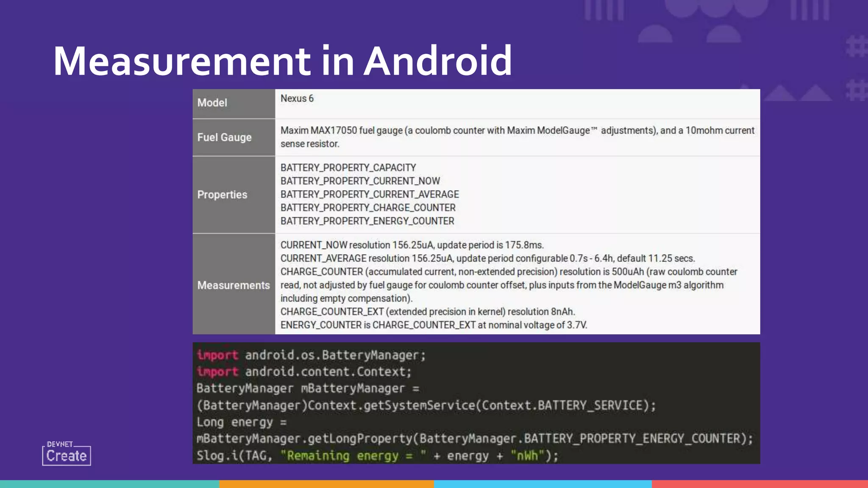868x488 pixels.
Task: Click the Properties row header
Action: (x=234, y=195)
